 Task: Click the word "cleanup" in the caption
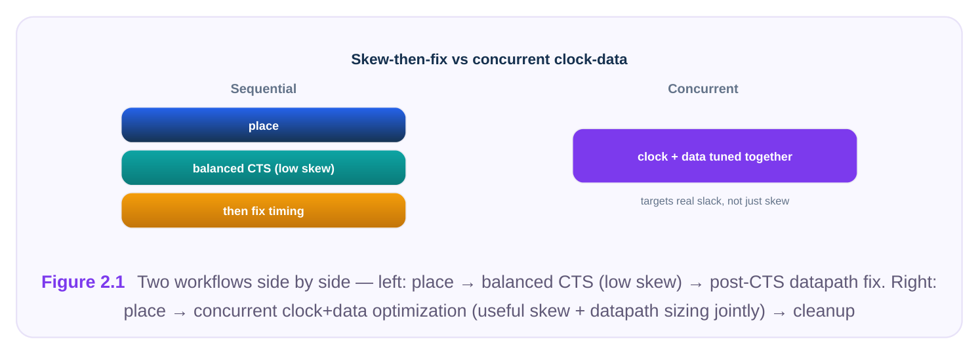point(824,311)
